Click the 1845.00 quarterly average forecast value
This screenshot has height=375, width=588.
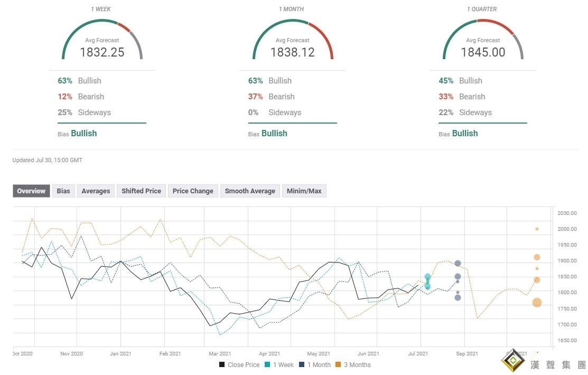click(x=482, y=52)
